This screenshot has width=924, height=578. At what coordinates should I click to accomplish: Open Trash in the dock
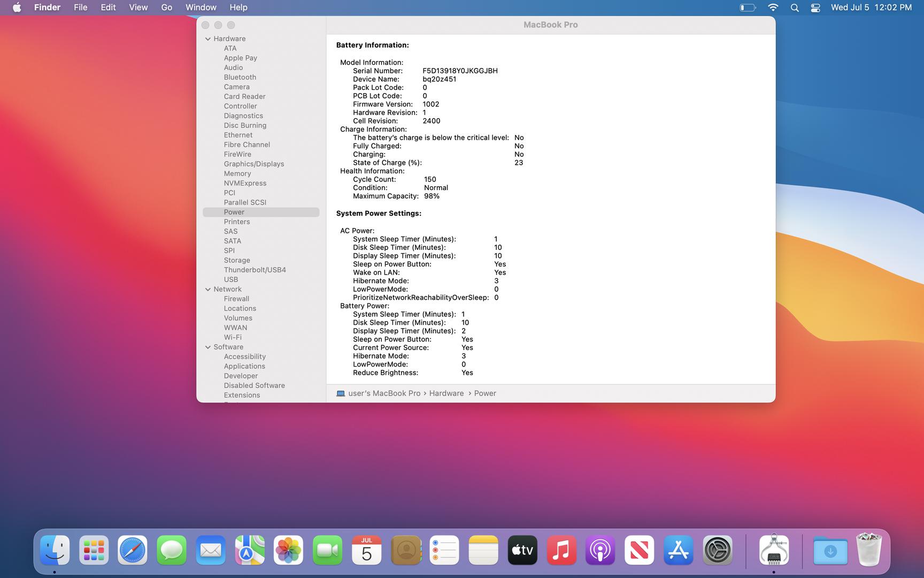(869, 550)
